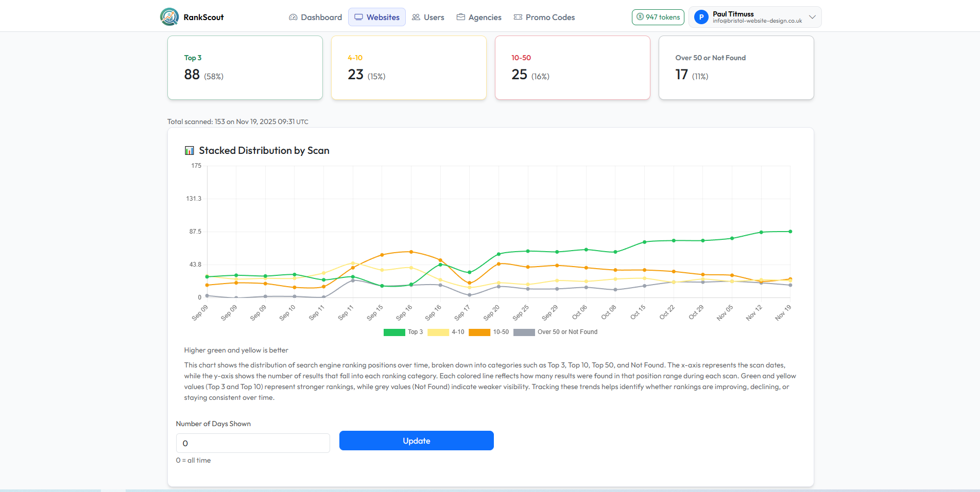Click the Stacked Distribution chart icon
The height and width of the screenshot is (492, 980).
pyautogui.click(x=190, y=151)
